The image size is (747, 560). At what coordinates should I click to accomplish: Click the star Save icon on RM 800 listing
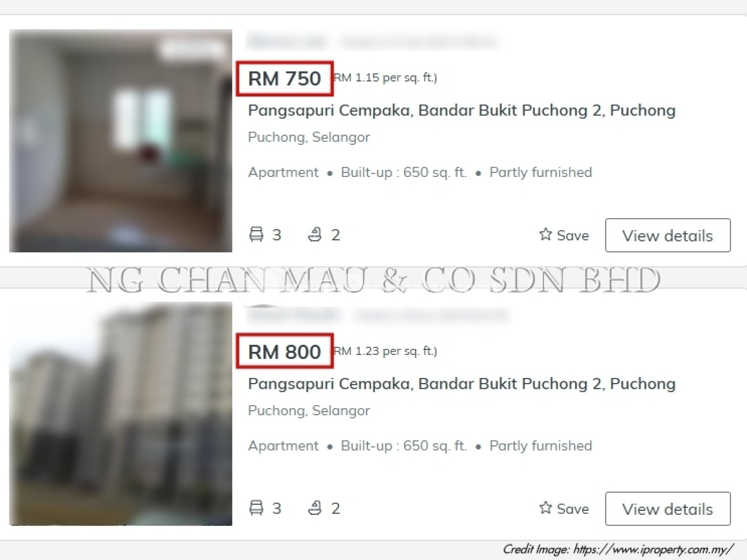[x=545, y=507]
